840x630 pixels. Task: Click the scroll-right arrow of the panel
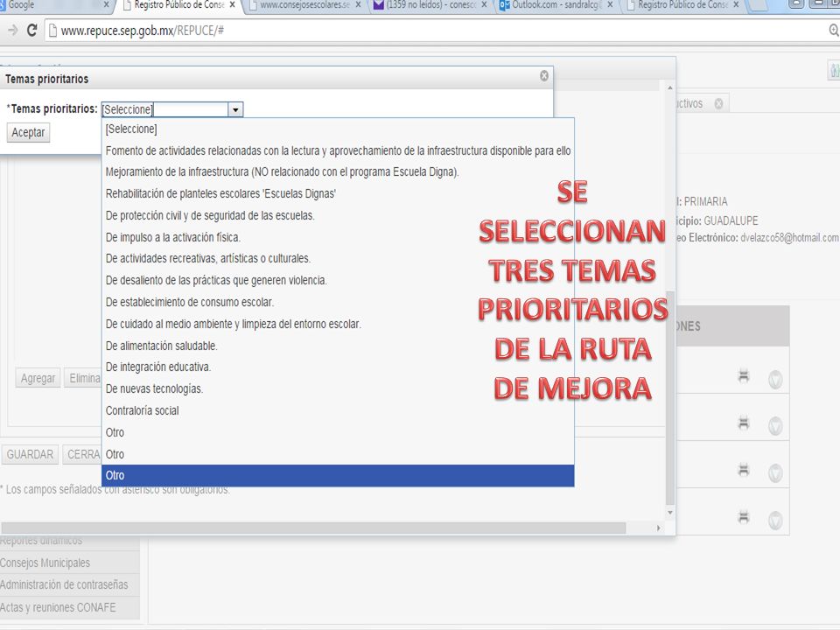(x=658, y=528)
